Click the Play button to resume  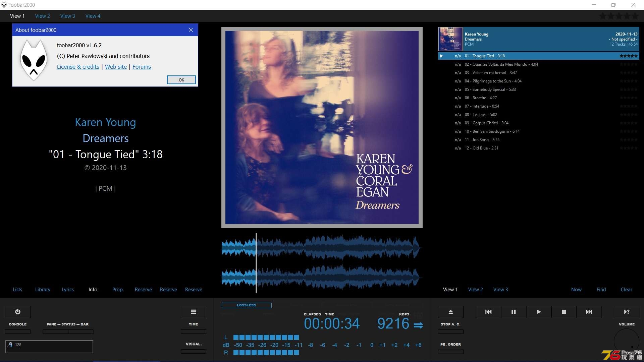pyautogui.click(x=539, y=312)
